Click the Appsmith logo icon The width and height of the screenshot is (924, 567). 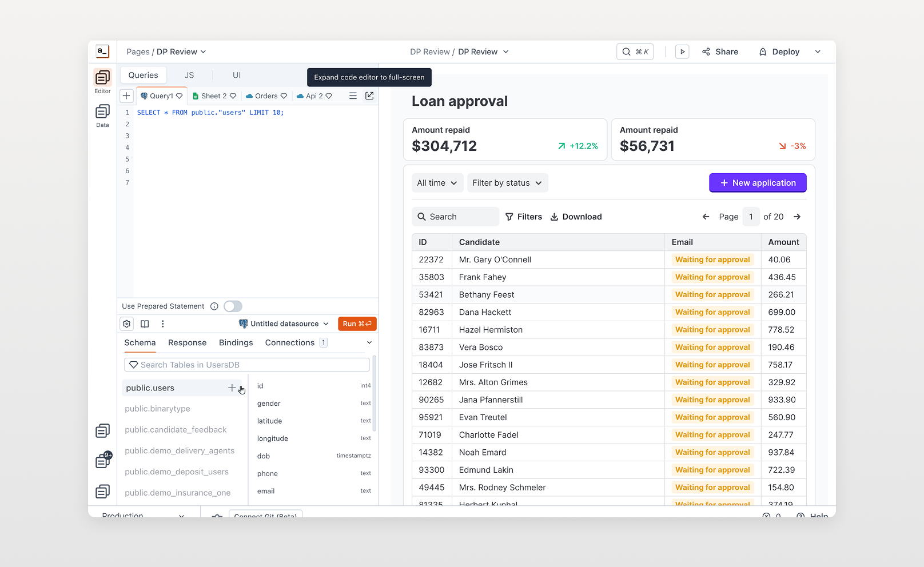pyautogui.click(x=102, y=51)
